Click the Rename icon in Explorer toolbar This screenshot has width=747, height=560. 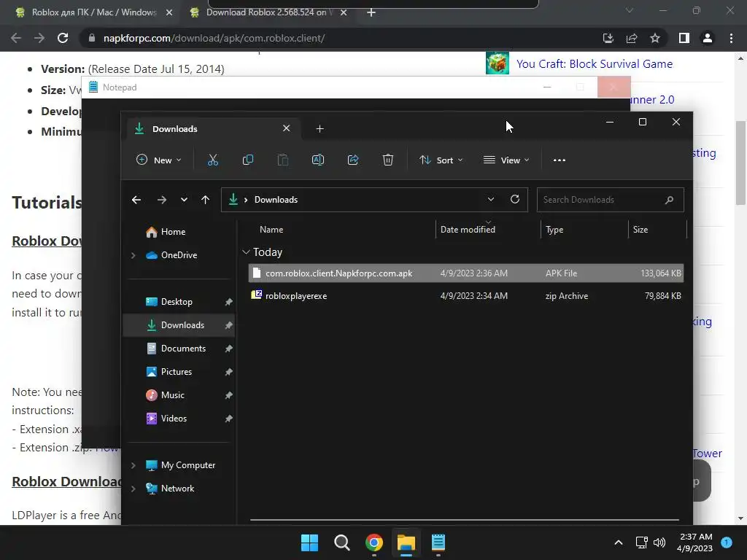point(318,160)
